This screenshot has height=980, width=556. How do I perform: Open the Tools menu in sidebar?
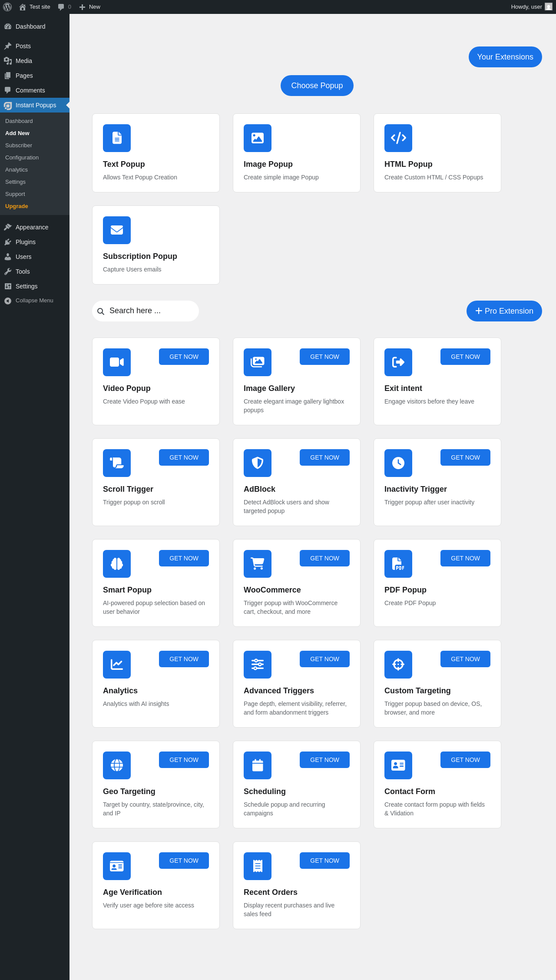coord(35,271)
